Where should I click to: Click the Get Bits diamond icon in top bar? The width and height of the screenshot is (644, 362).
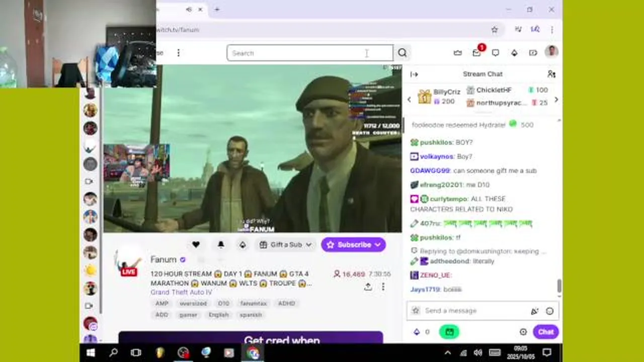pyautogui.click(x=514, y=53)
